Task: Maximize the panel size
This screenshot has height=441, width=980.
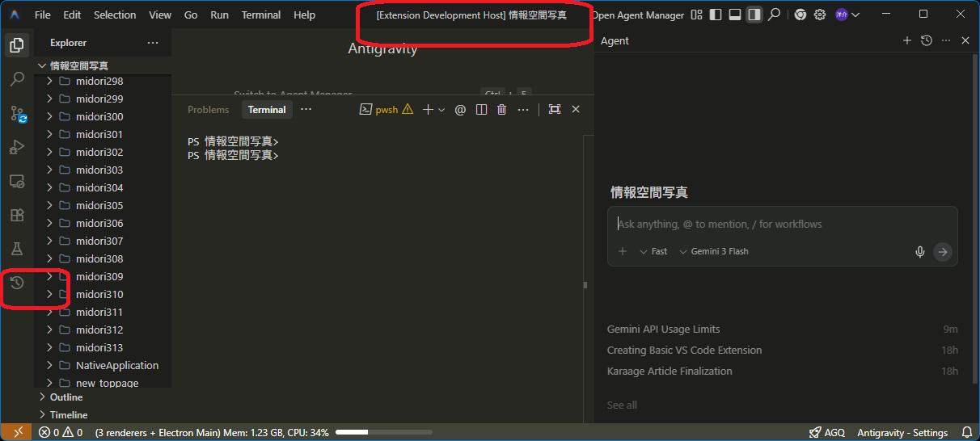Action: (554, 109)
